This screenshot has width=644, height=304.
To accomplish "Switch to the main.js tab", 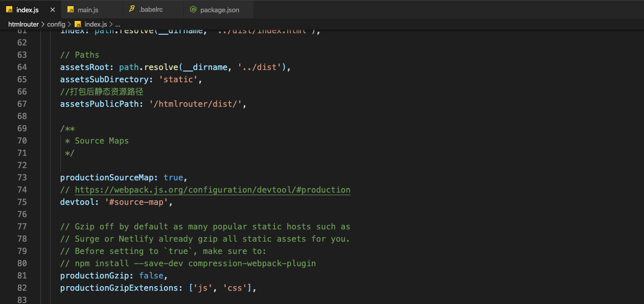I will point(91,10).
